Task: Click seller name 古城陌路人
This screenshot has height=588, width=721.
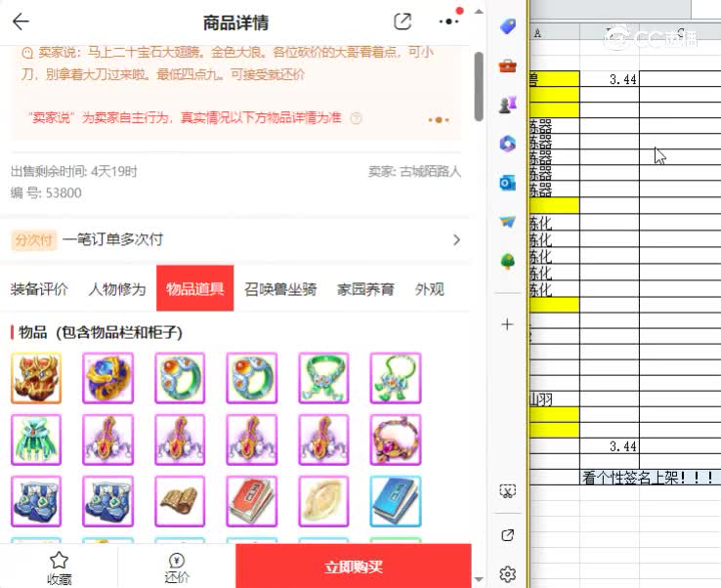Action: coord(431,172)
